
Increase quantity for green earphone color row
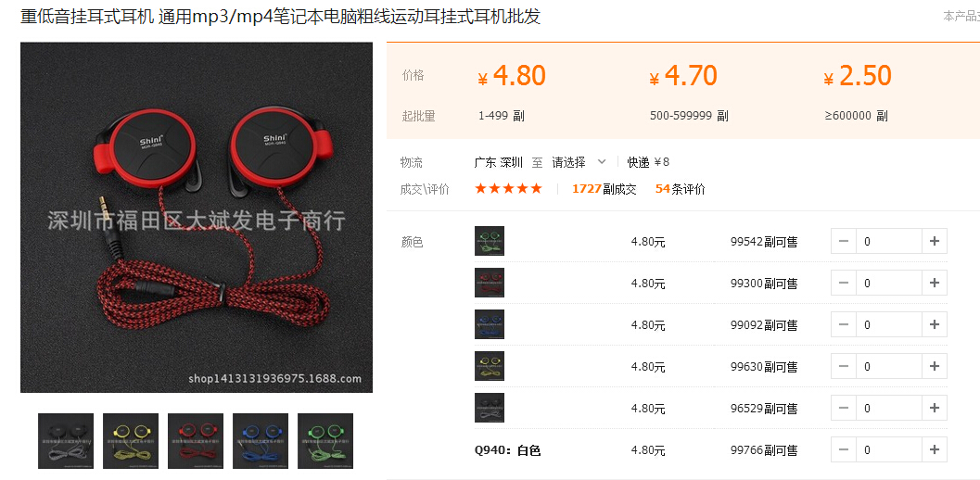point(935,241)
